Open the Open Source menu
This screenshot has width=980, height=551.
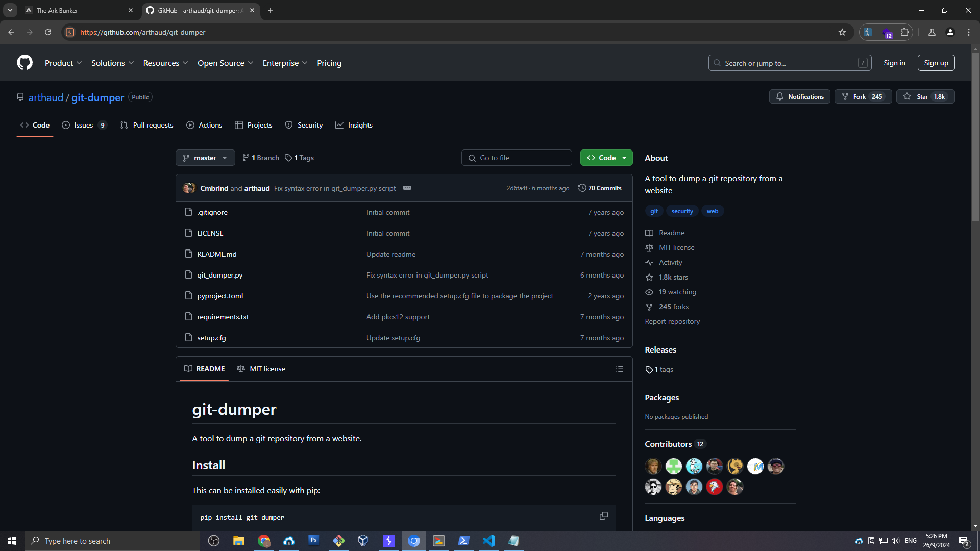pyautogui.click(x=225, y=63)
